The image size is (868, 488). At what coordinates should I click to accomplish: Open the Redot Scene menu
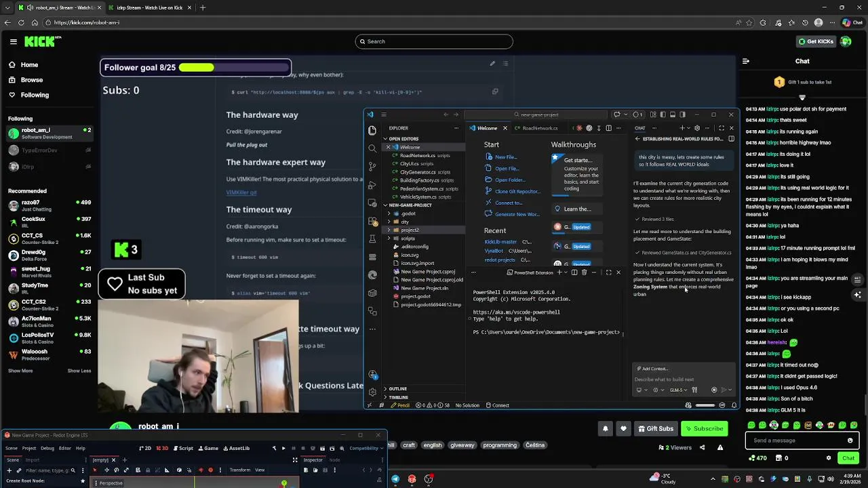point(12,448)
